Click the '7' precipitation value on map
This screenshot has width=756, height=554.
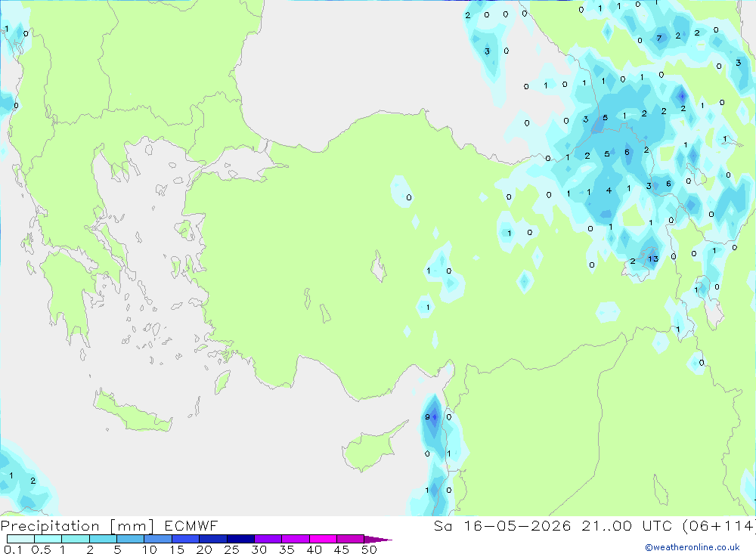(659, 38)
